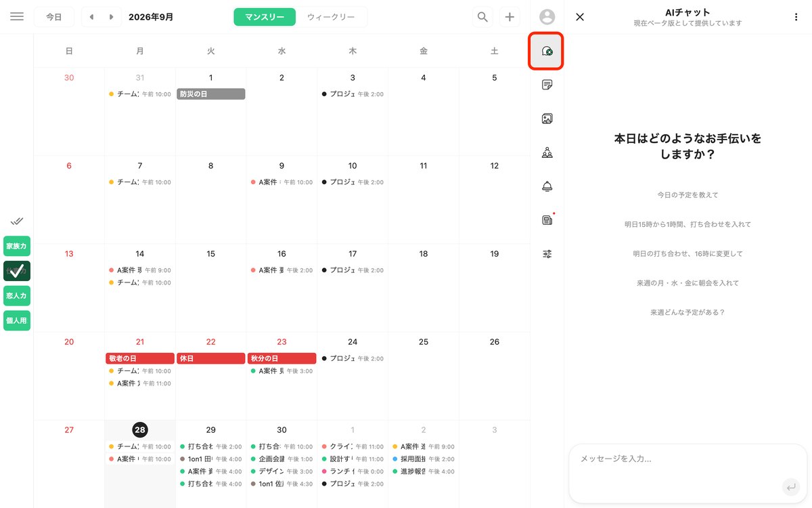Viewport: 812px width, 508px height.
Task: Open the 休日 banner on the 22nd
Action: [x=210, y=358]
